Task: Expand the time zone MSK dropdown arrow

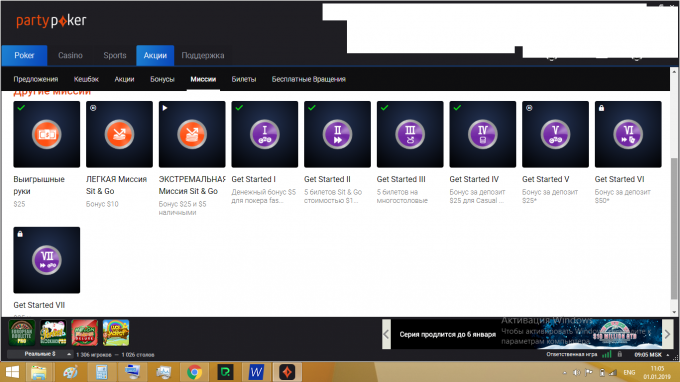Action: tap(668, 355)
